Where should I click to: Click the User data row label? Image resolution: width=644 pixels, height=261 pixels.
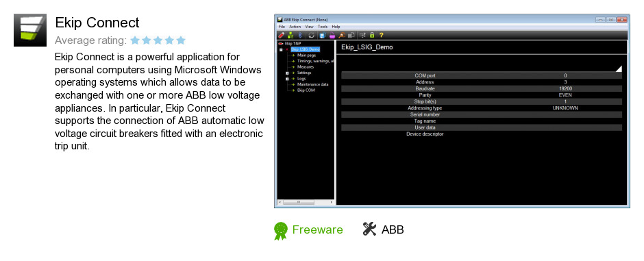[x=425, y=127]
